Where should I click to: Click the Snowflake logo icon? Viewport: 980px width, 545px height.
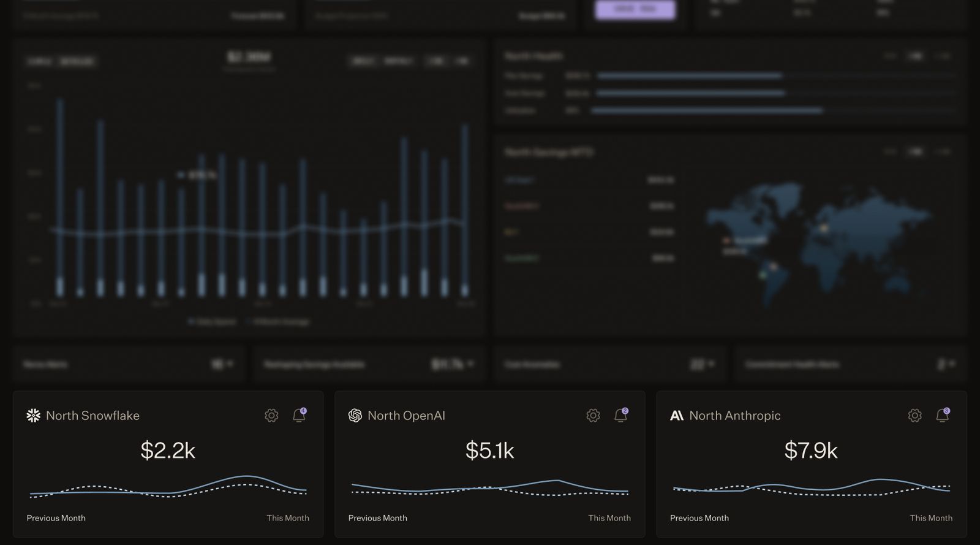(33, 416)
